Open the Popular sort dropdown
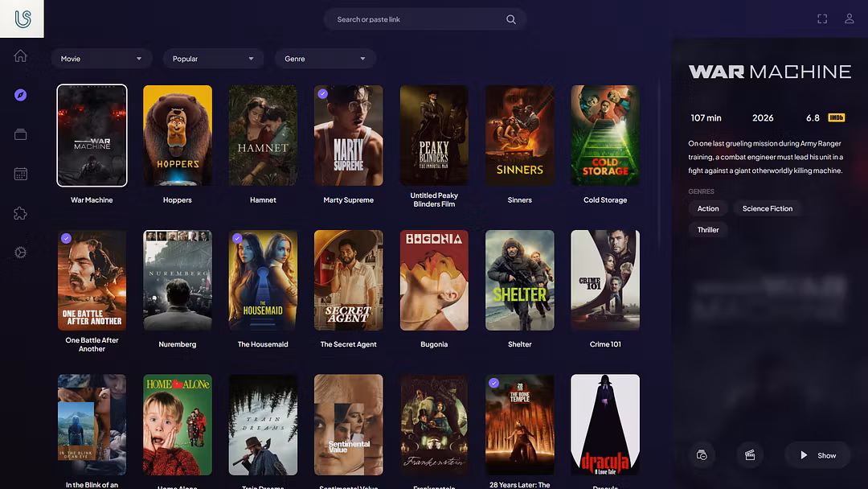 pos(213,59)
